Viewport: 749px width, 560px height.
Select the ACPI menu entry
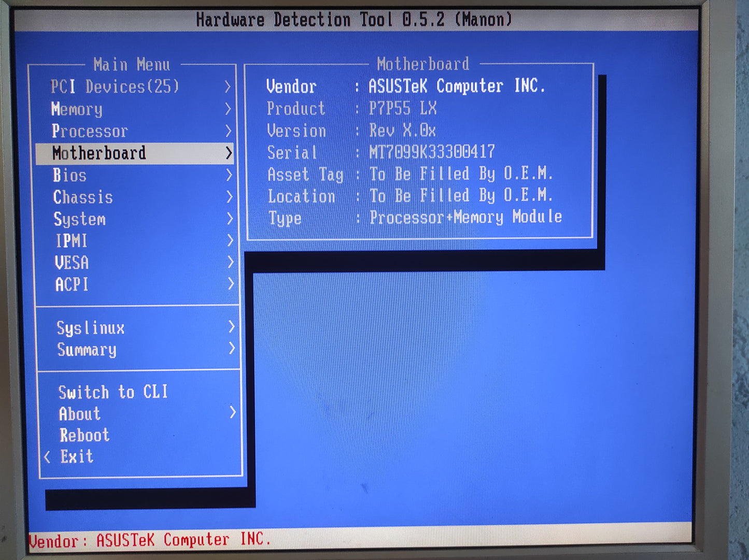(72, 284)
